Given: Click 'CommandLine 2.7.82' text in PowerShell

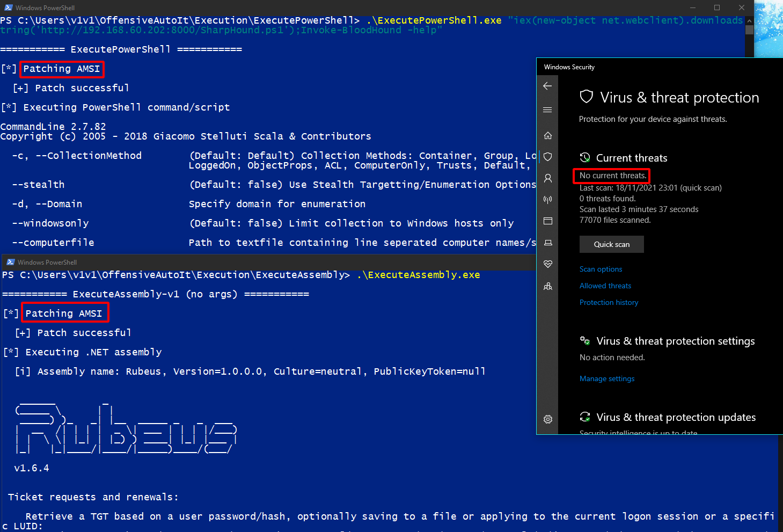Looking at the screenshot, I should (x=53, y=127).
